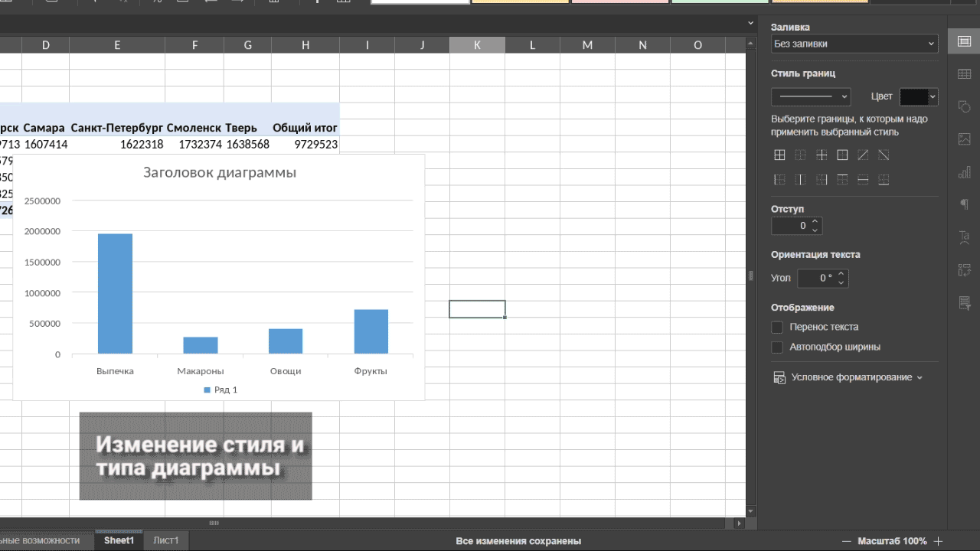Open the image settings sidebar icon
The width and height of the screenshot is (980, 551).
(x=964, y=139)
